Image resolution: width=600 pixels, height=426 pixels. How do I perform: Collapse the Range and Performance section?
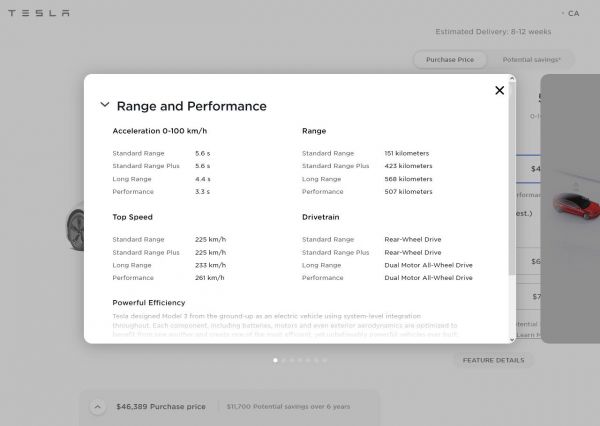(104, 105)
